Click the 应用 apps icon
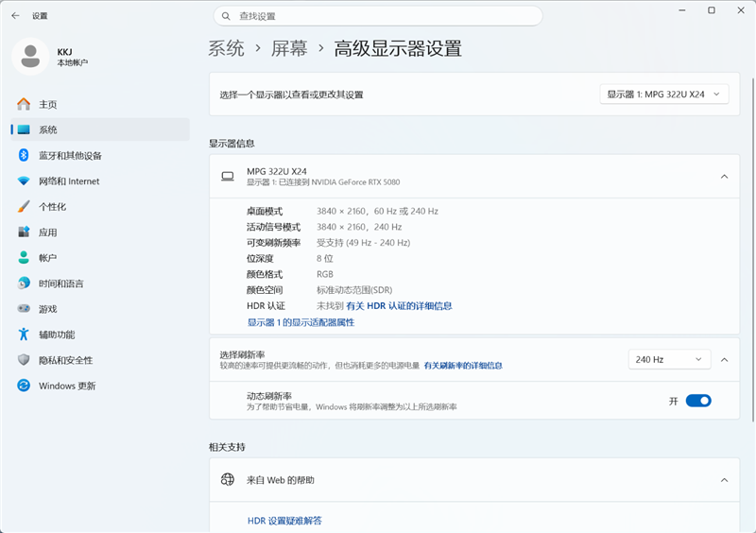The image size is (756, 533). 24,232
